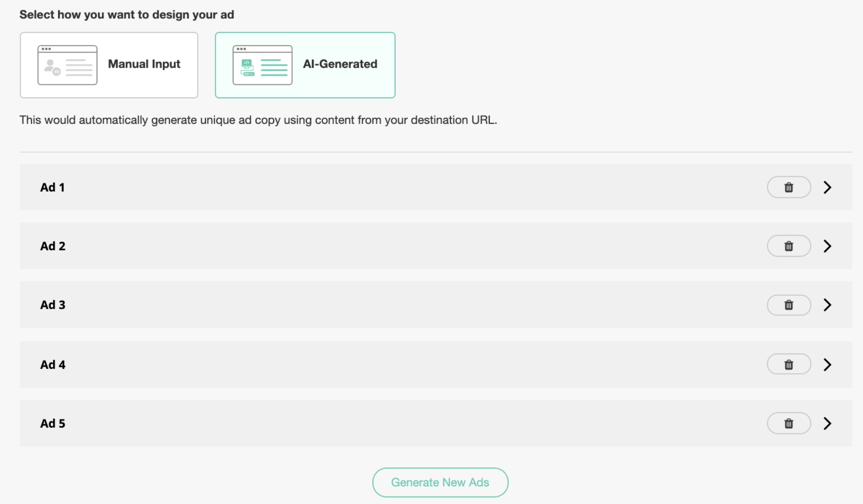
Task: Select the Ad 1 row label
Action: [x=52, y=187]
